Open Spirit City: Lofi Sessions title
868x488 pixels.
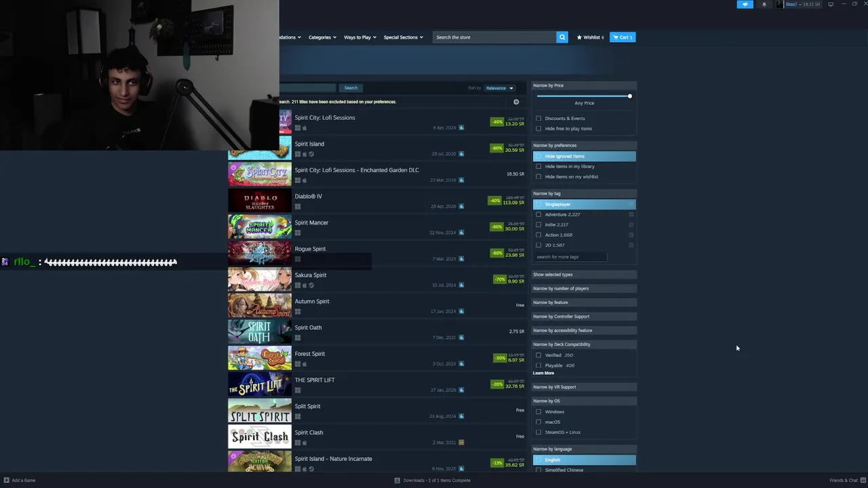pyautogui.click(x=325, y=118)
